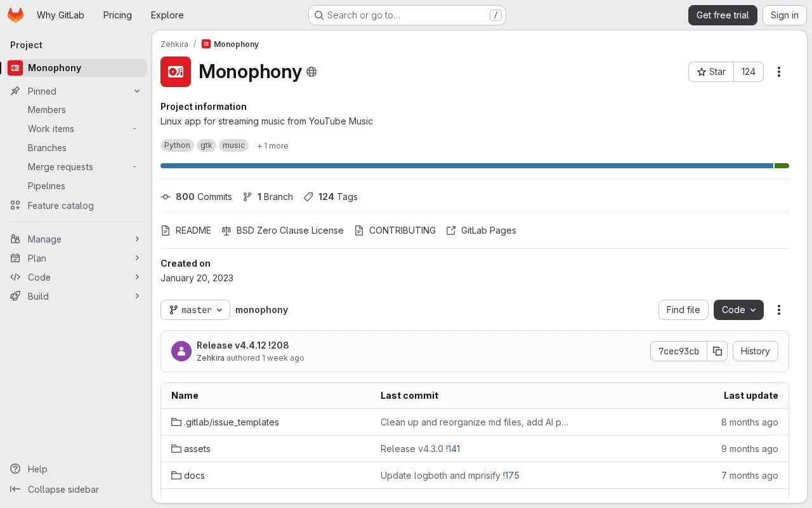The image size is (812, 508).
Task: Show the '+ 1 more' topics
Action: (x=273, y=145)
